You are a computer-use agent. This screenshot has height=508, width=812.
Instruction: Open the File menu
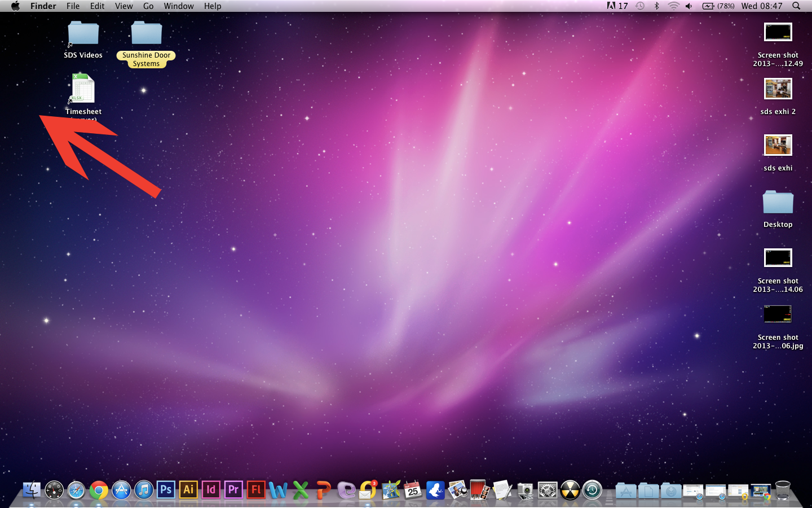point(73,6)
